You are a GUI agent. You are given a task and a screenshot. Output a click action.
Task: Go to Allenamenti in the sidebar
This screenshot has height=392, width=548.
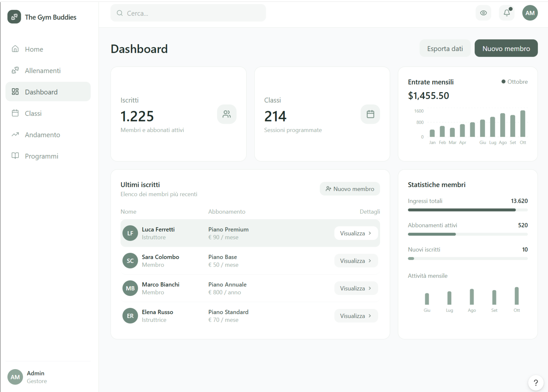click(x=43, y=71)
